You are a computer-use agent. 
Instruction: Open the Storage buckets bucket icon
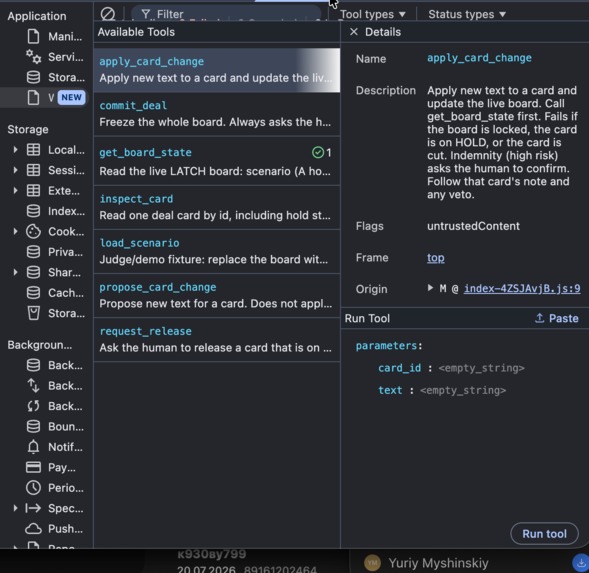[33, 313]
